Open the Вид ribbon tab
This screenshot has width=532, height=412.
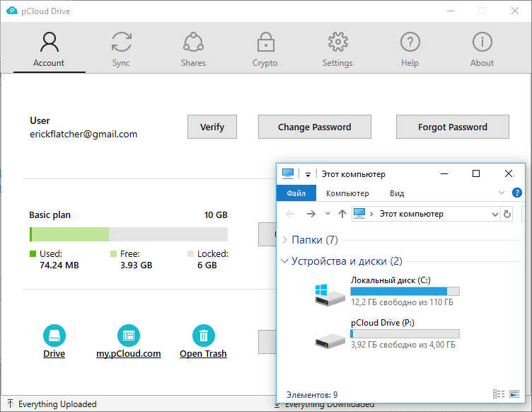[x=397, y=193]
